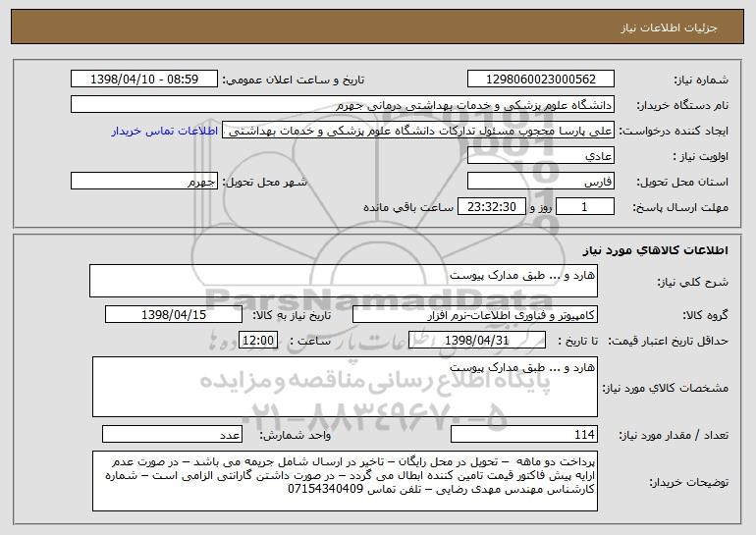Click the delivery city field جهرم
Viewport: 756px width, 535px height.
coord(144,182)
